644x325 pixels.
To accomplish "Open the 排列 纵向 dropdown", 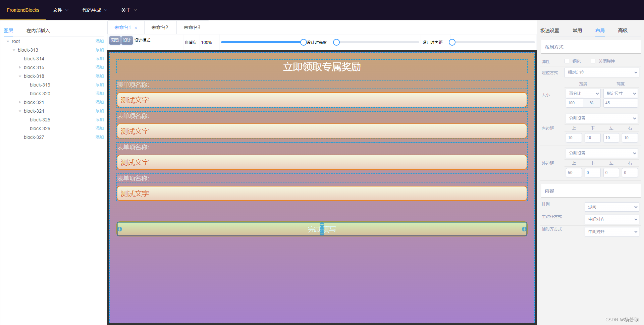I will 612,207.
